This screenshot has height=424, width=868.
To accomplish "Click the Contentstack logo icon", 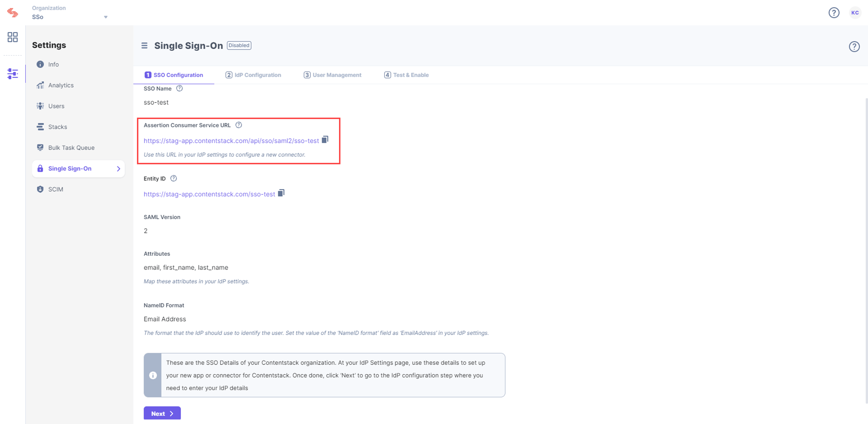I will pyautogui.click(x=12, y=12).
